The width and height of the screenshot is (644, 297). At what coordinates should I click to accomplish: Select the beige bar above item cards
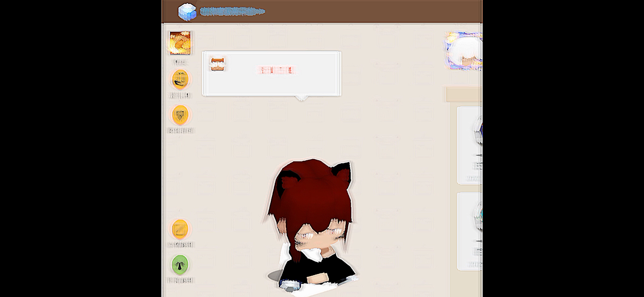(x=464, y=95)
